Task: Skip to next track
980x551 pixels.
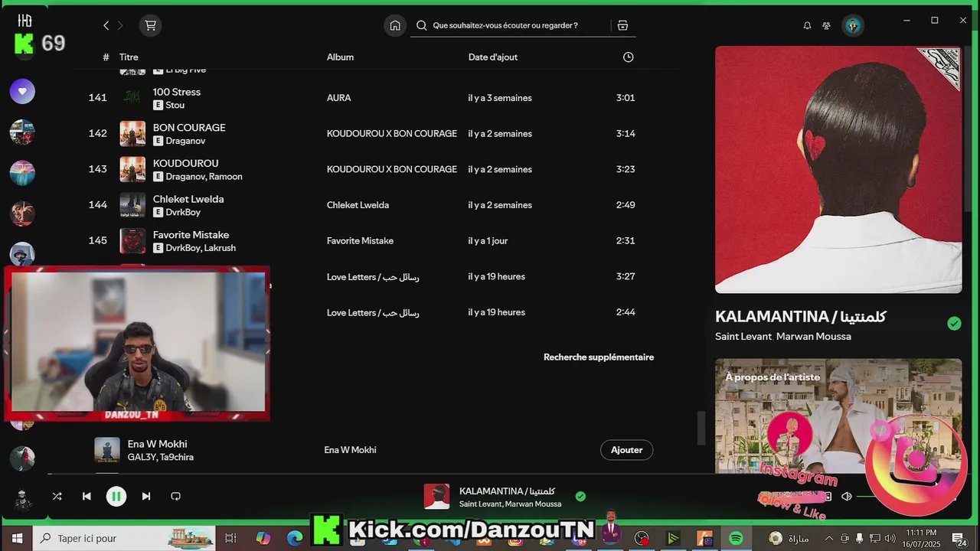Action: click(x=146, y=496)
